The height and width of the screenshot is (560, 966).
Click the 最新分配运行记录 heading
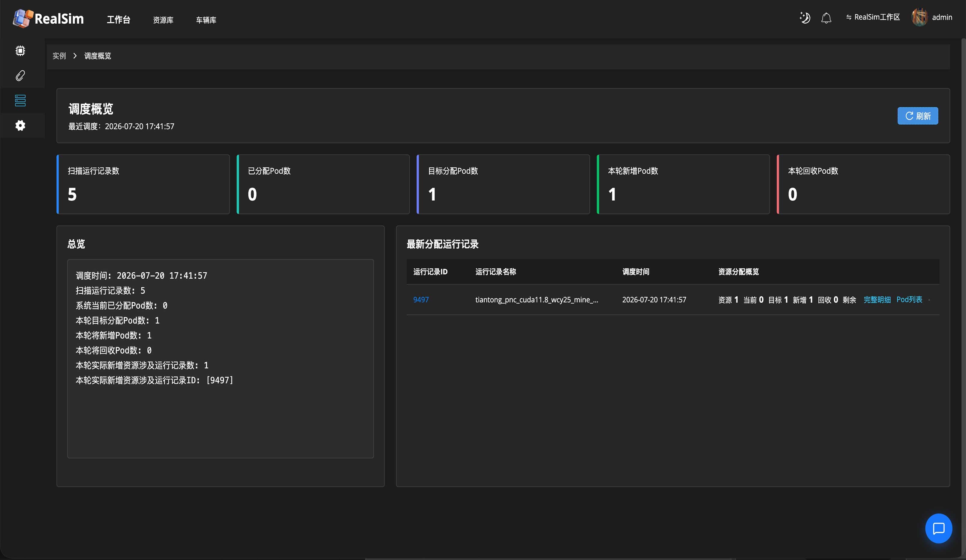pos(442,244)
